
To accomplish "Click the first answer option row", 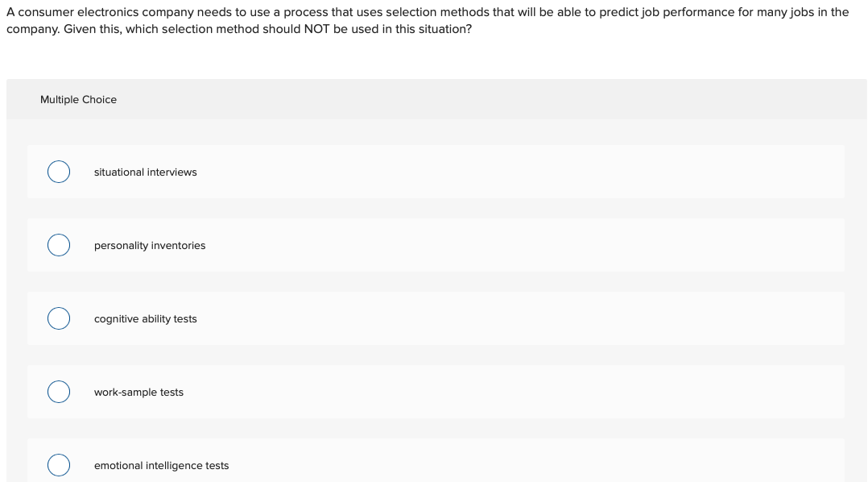I will (x=436, y=172).
